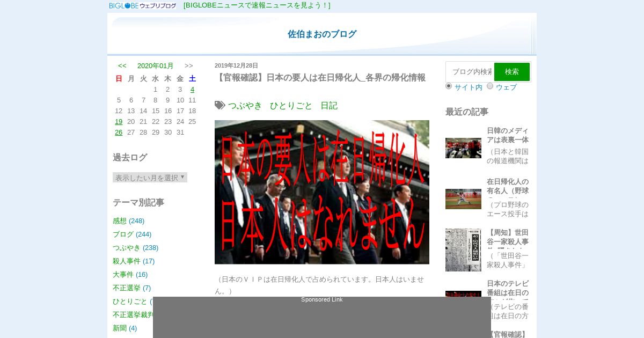The image size is (644, 338).
Task: Select the サイト内 radio button
Action: tap(449, 86)
